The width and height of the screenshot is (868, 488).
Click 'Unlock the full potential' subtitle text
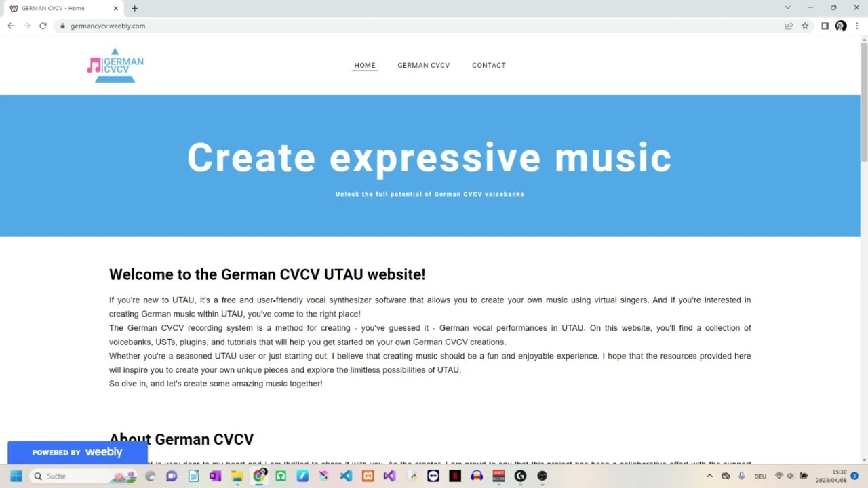click(429, 194)
